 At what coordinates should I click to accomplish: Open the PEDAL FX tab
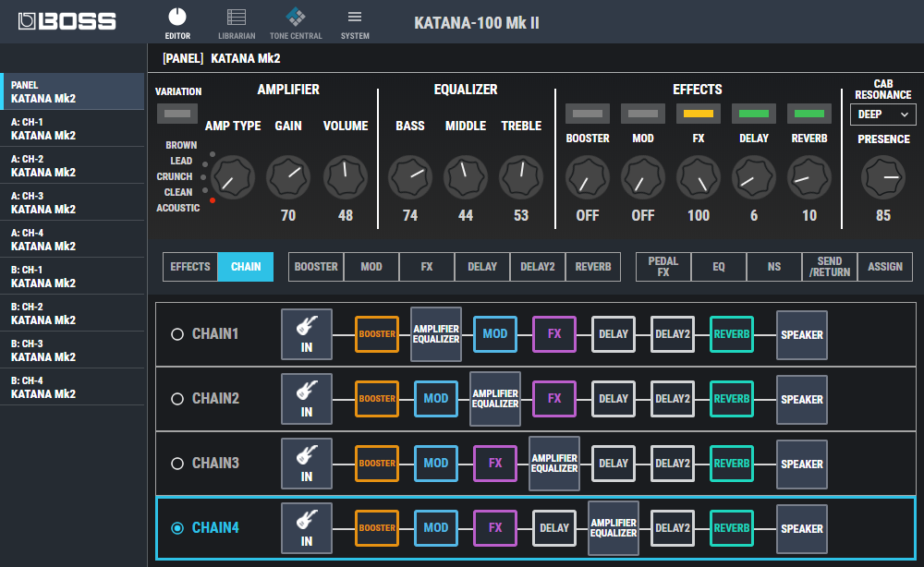663,267
